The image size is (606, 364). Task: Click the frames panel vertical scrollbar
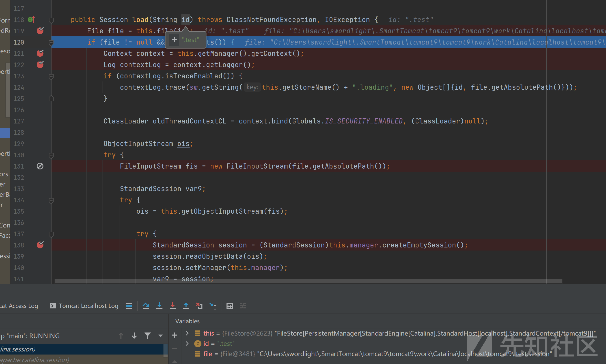(166, 350)
